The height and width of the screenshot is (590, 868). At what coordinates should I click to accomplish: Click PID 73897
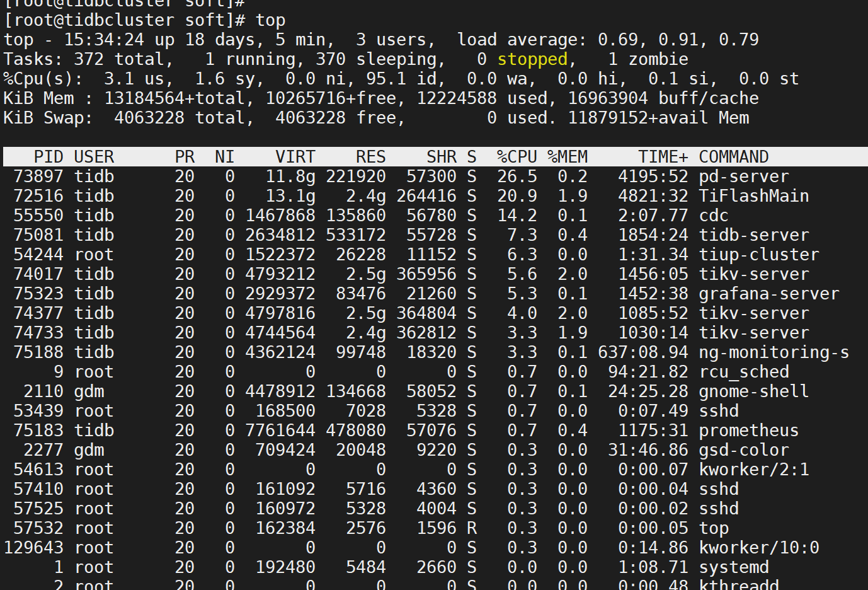coord(38,176)
